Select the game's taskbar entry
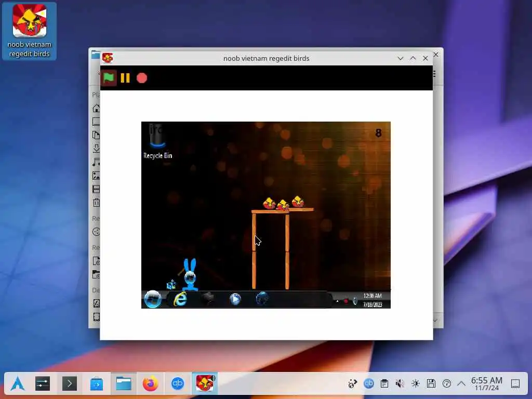Image resolution: width=532 pixels, height=399 pixels. (205, 383)
